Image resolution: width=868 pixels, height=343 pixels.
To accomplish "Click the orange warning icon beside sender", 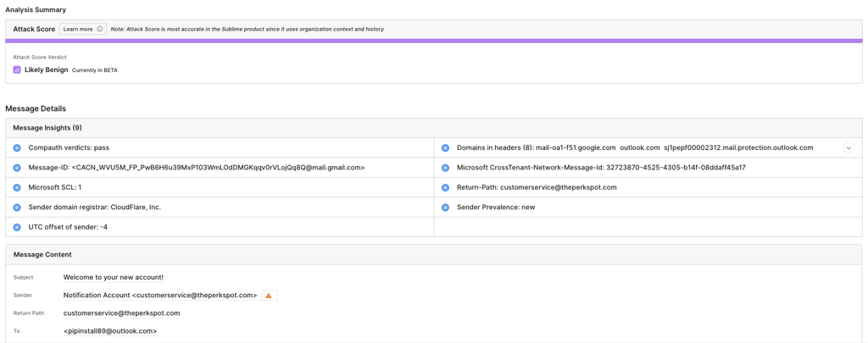I will [x=269, y=296].
